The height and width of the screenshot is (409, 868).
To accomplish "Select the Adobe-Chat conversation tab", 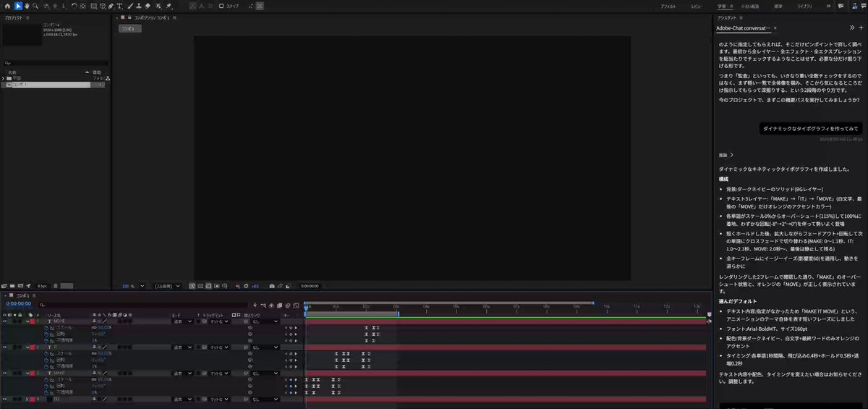I will point(743,28).
